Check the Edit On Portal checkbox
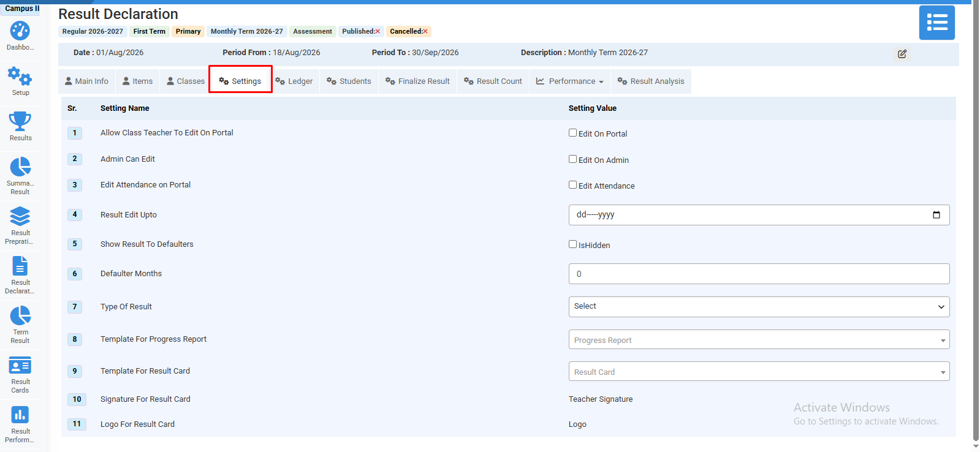Screen dimensions: 980x452 point(572,133)
